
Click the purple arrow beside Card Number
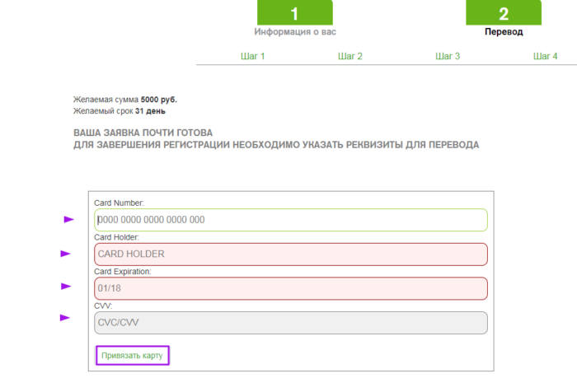pos(69,219)
